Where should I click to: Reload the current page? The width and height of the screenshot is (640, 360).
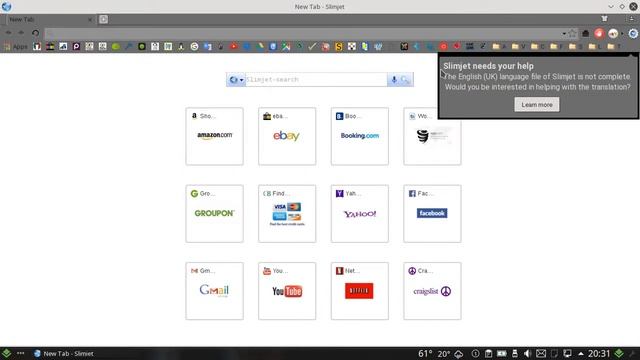[x=36, y=33]
